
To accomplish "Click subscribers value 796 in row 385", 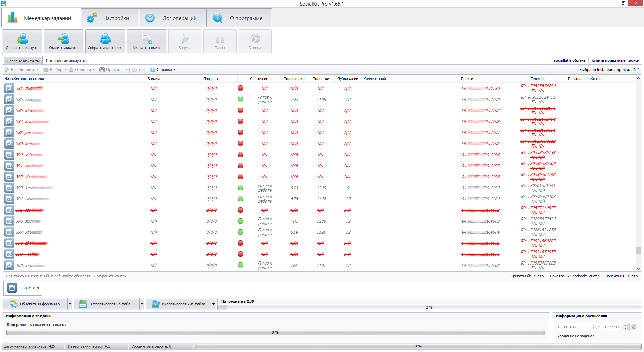I will (294, 100).
